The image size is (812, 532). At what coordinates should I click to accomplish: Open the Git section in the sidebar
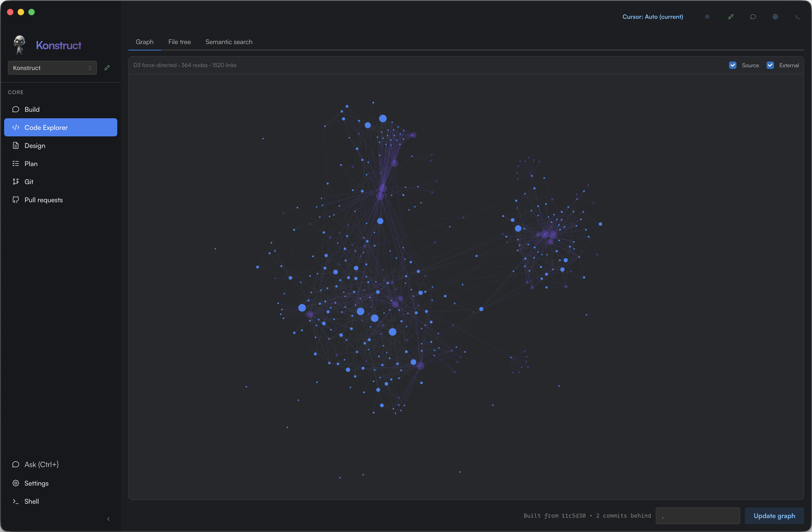click(29, 182)
